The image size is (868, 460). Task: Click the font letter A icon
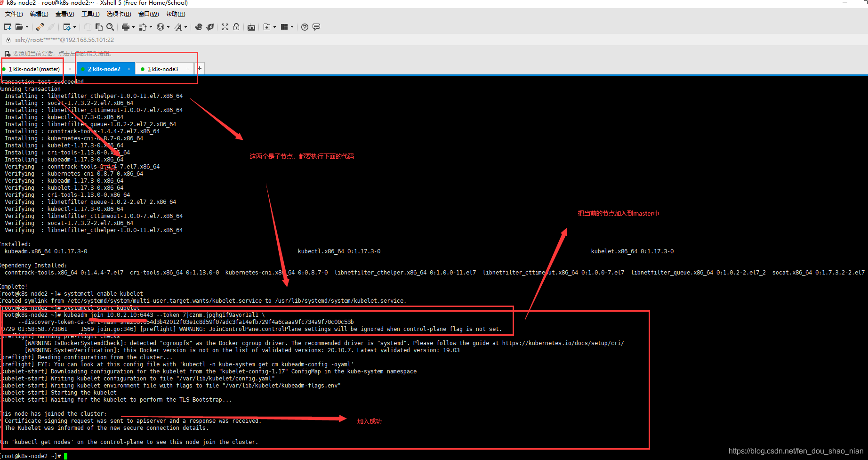(x=178, y=27)
